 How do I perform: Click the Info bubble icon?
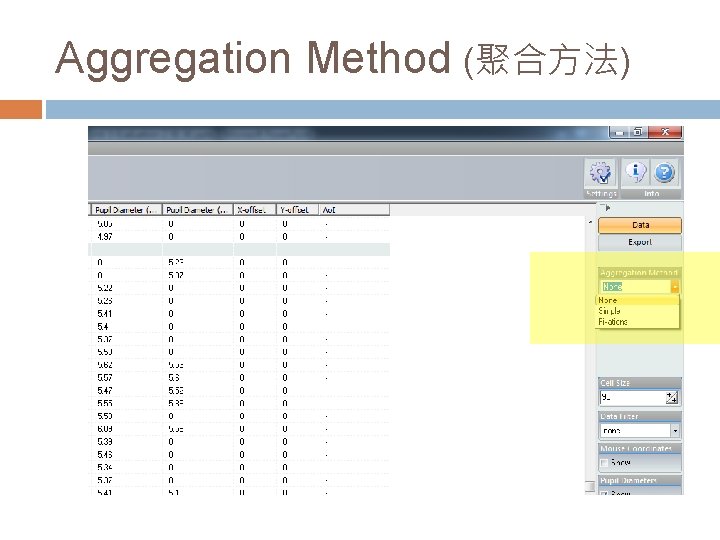[636, 172]
